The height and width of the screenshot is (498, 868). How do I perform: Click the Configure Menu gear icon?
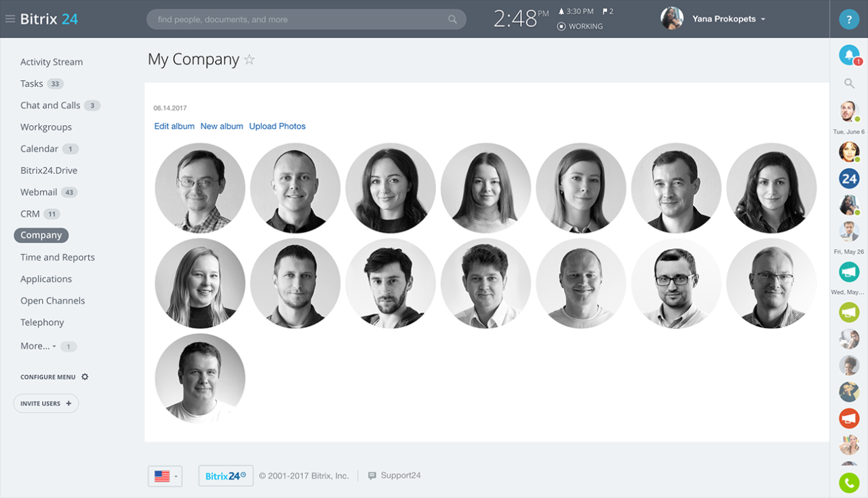pos(85,377)
